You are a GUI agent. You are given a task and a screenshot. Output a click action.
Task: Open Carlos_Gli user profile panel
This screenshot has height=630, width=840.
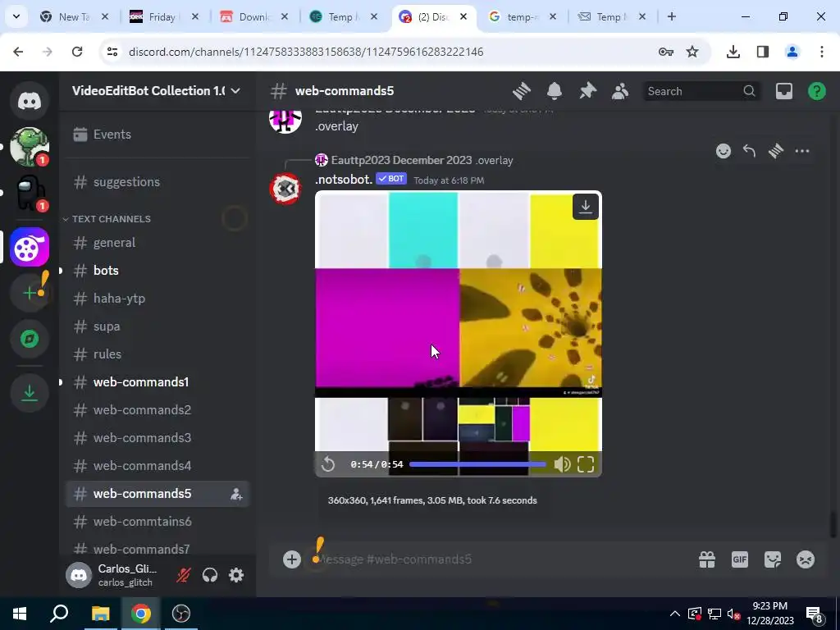pos(116,575)
